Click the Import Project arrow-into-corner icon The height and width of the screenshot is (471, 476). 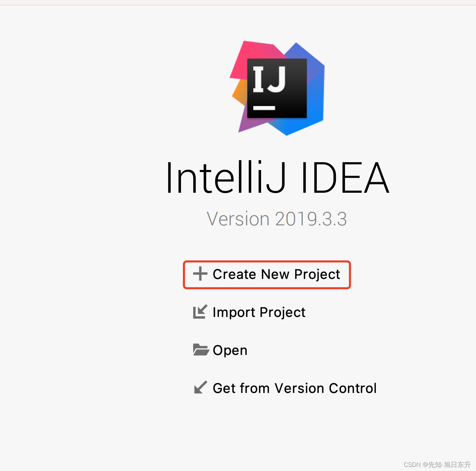[200, 312]
